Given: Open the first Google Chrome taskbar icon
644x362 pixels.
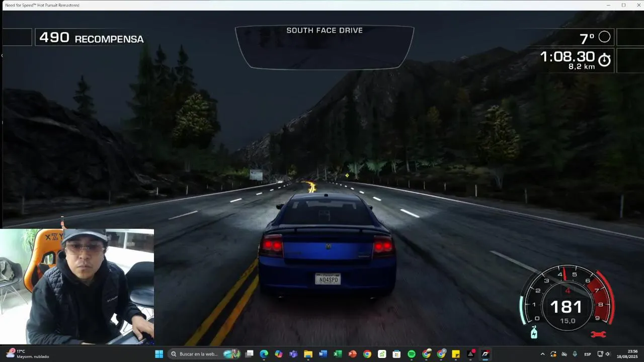Looking at the screenshot, I should click(x=367, y=354).
